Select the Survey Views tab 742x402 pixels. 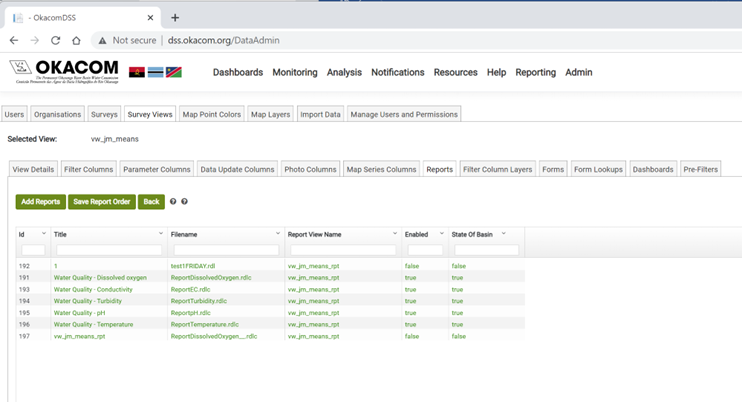[x=150, y=114]
